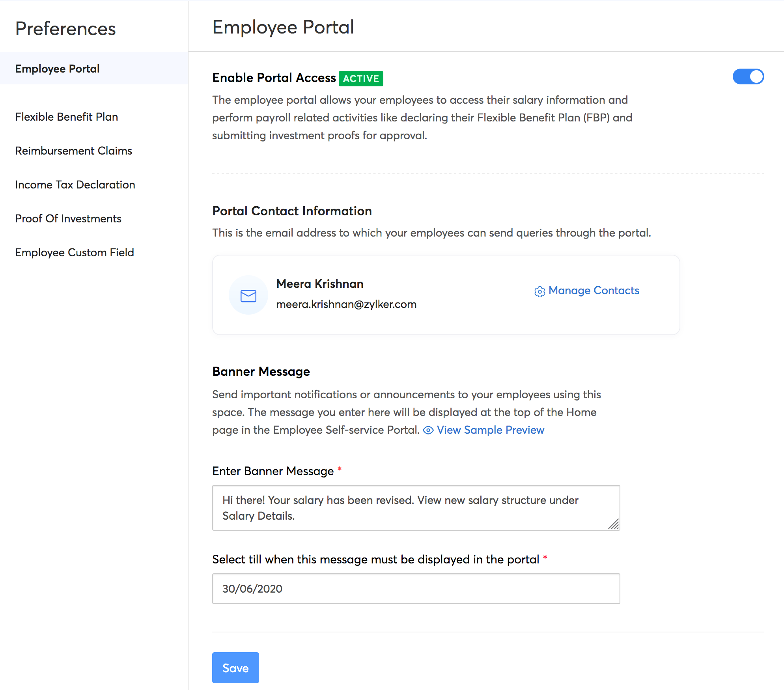Click the Manage Contacts link
Image resolution: width=784 pixels, height=690 pixels.
click(593, 291)
